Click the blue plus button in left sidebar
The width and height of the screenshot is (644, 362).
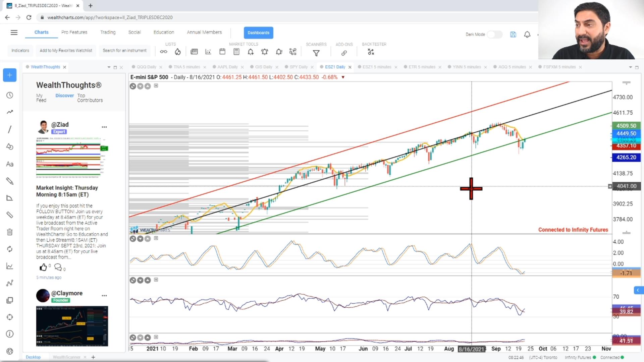pos(10,75)
